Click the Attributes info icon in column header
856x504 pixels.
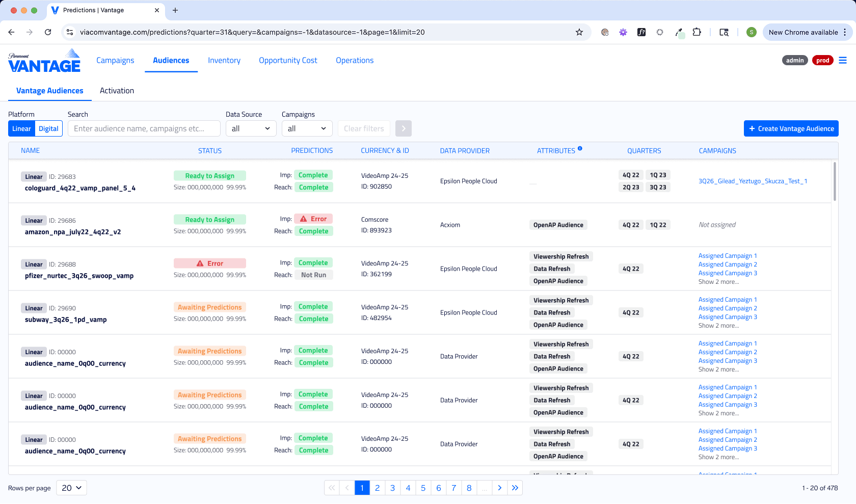(x=580, y=149)
